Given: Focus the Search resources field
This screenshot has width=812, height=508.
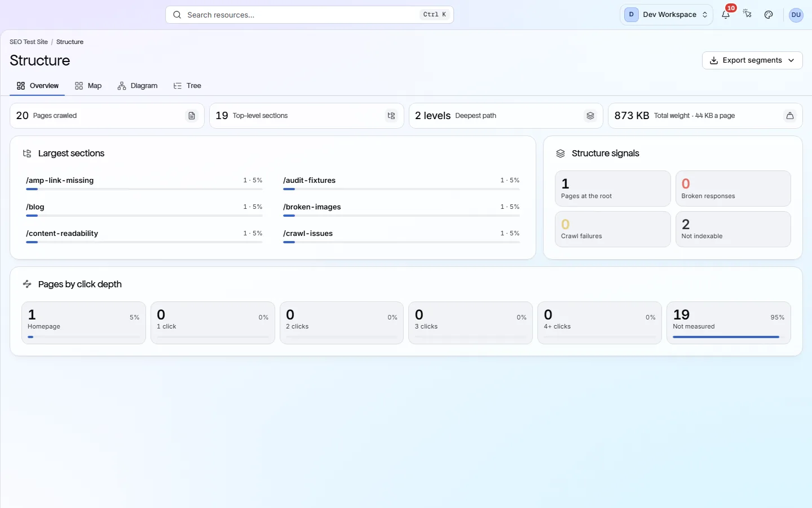Looking at the screenshot, I should click(310, 15).
